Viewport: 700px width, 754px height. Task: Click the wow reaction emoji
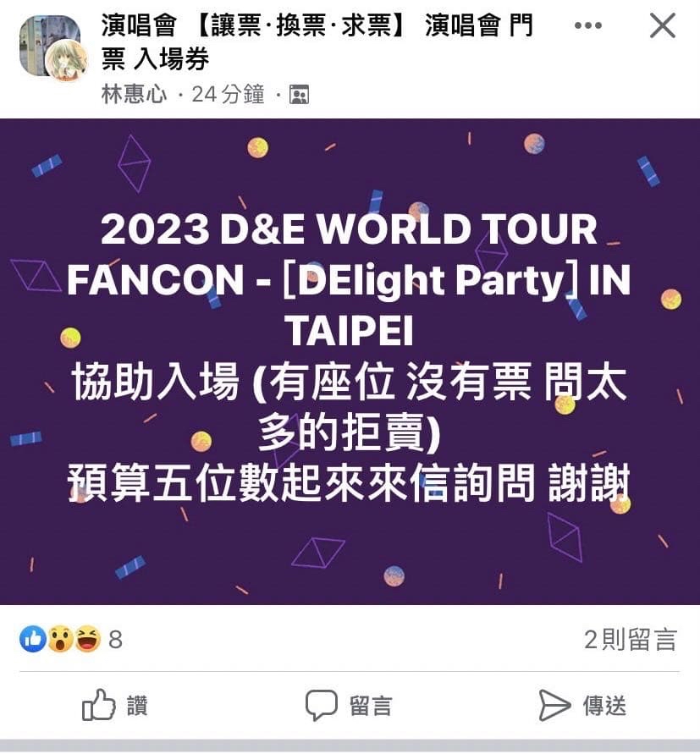pos(60,639)
